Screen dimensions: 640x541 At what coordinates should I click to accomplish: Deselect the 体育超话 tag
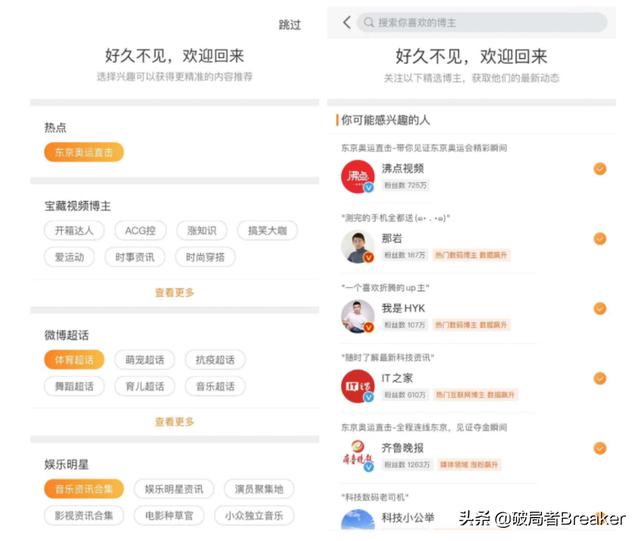pyautogui.click(x=74, y=360)
